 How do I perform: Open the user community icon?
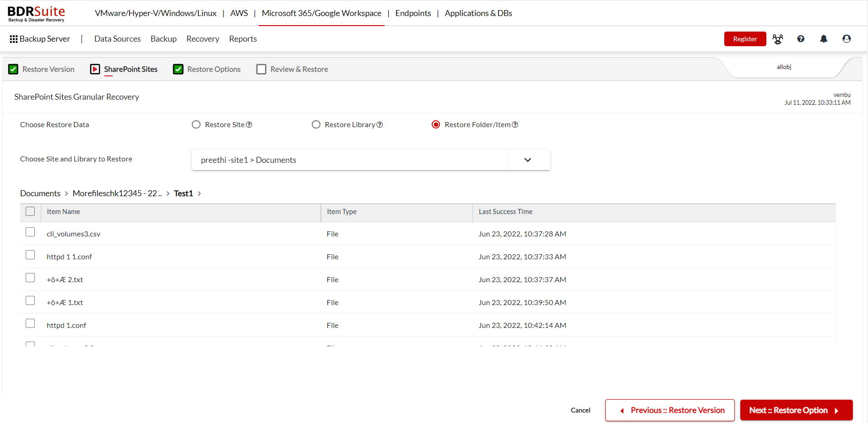(x=778, y=39)
